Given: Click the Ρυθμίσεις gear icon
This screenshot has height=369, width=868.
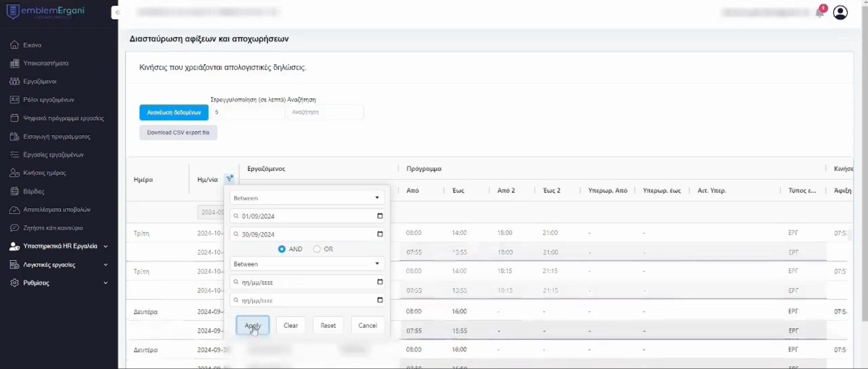Looking at the screenshot, I should point(14,283).
